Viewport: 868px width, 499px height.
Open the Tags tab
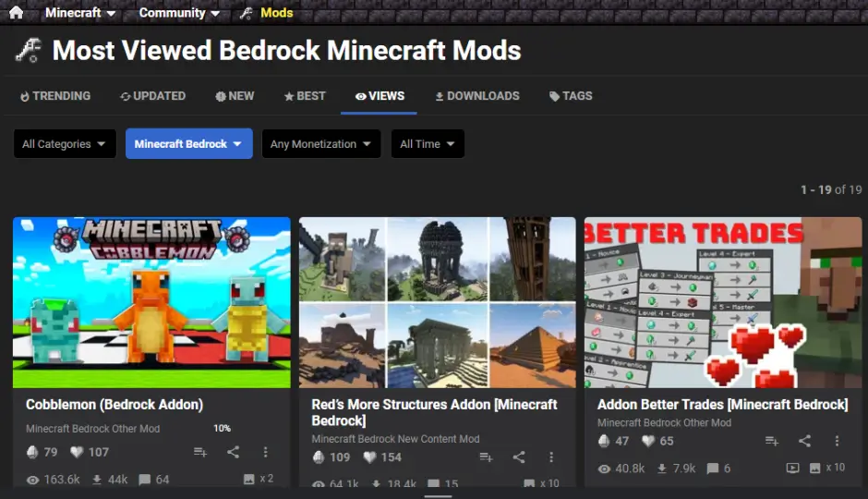tap(571, 96)
